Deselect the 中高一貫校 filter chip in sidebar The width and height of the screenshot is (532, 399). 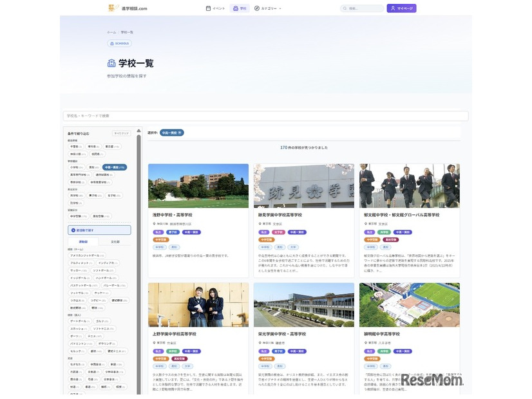115,167
